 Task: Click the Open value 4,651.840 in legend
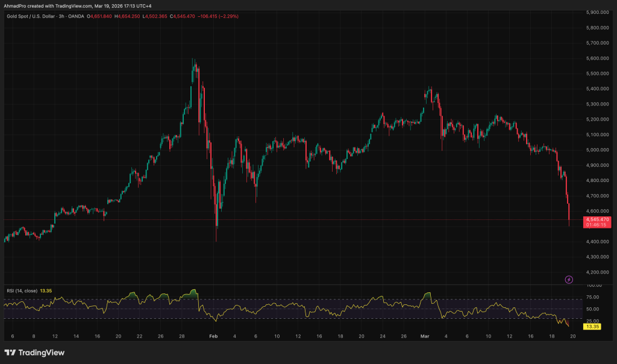click(x=102, y=16)
